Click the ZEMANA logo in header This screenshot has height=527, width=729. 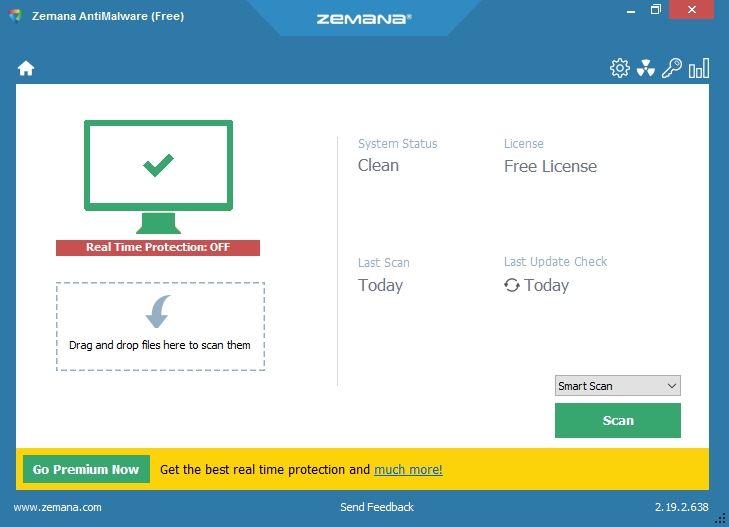[x=364, y=19]
